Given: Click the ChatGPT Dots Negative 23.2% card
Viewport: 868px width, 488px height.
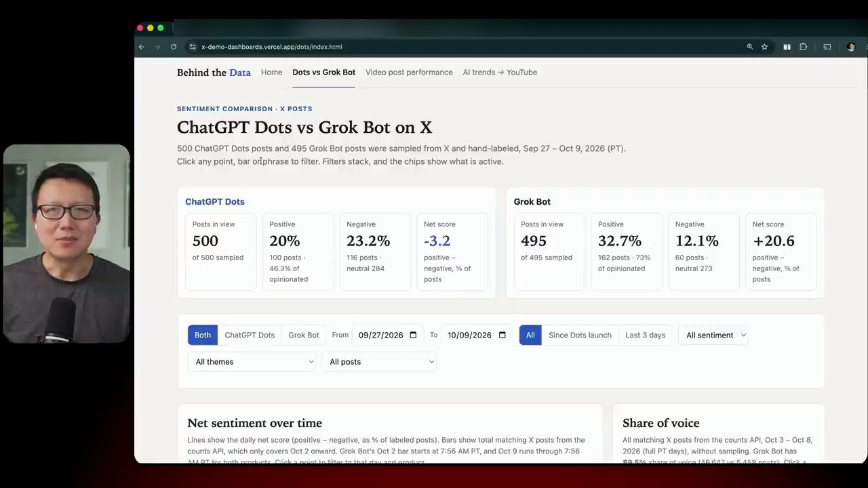Looking at the screenshot, I should [x=375, y=251].
